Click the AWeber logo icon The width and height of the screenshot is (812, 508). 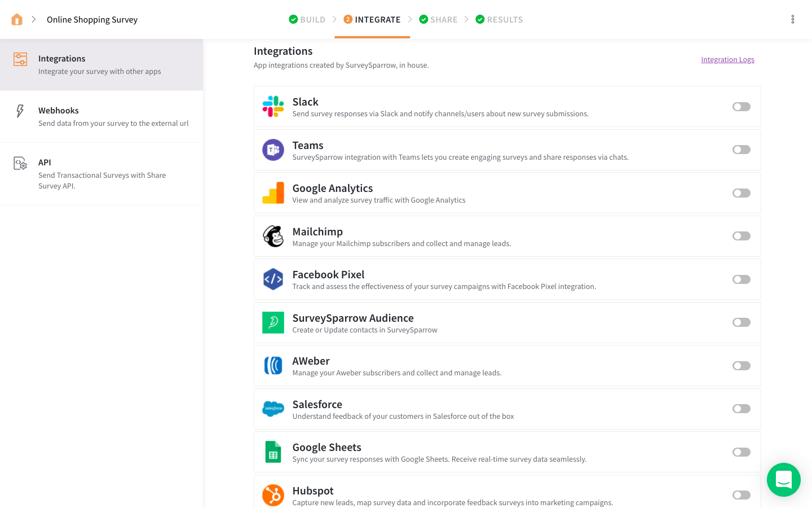273,366
